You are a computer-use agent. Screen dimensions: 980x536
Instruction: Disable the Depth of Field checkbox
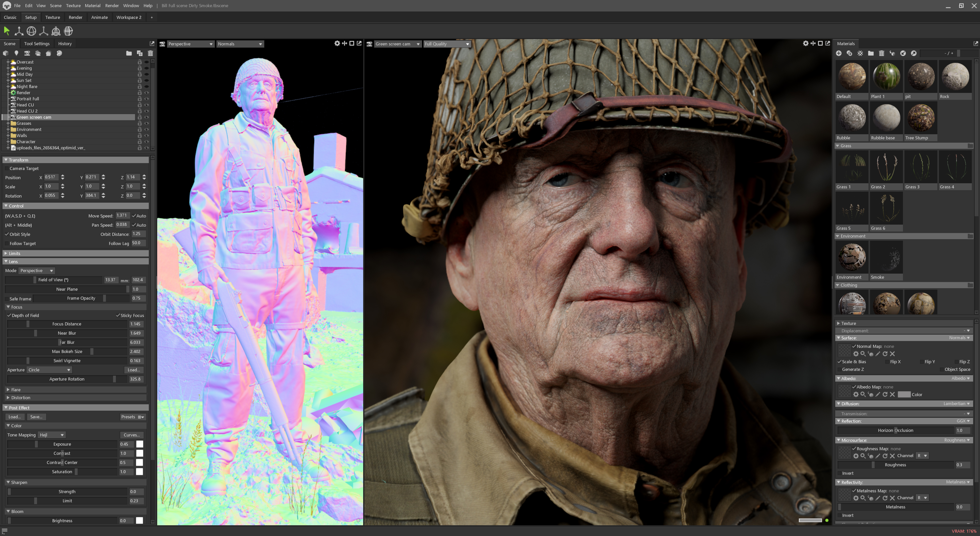[9, 315]
